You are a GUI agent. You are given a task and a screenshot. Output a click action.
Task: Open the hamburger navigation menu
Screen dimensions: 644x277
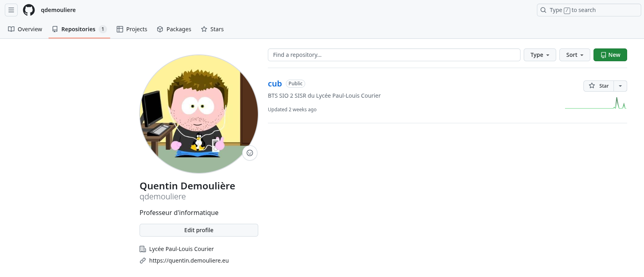[11, 10]
